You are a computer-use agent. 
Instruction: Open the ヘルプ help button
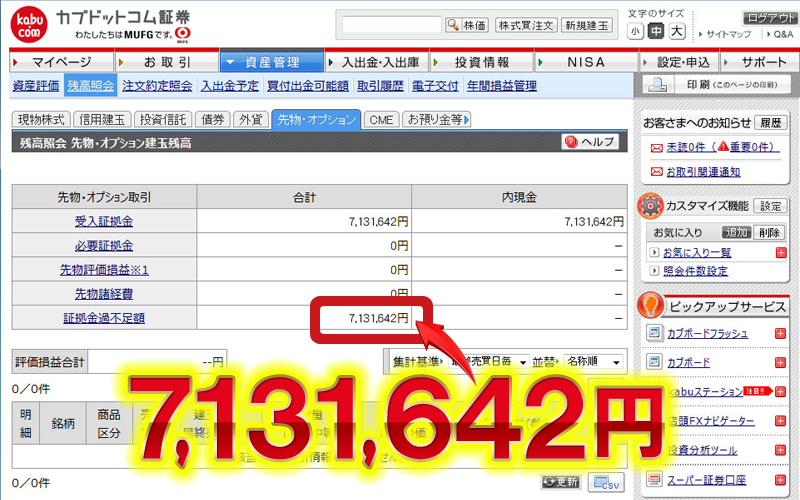tap(590, 143)
